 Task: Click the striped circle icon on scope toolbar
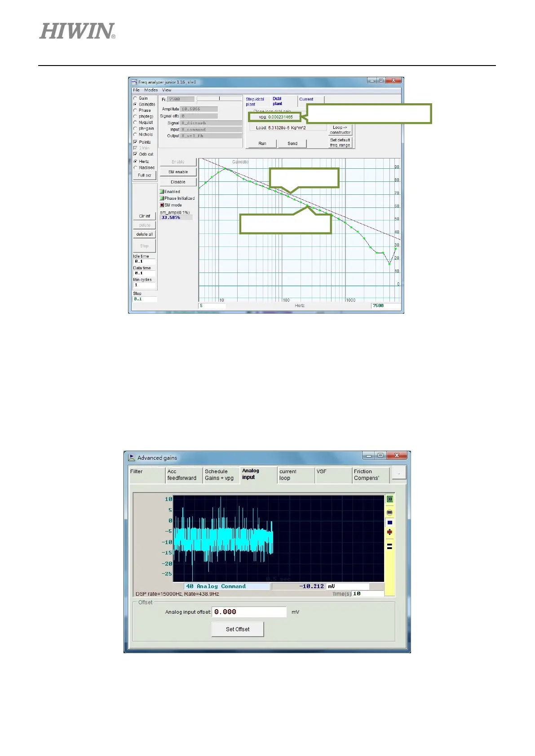coord(389,512)
